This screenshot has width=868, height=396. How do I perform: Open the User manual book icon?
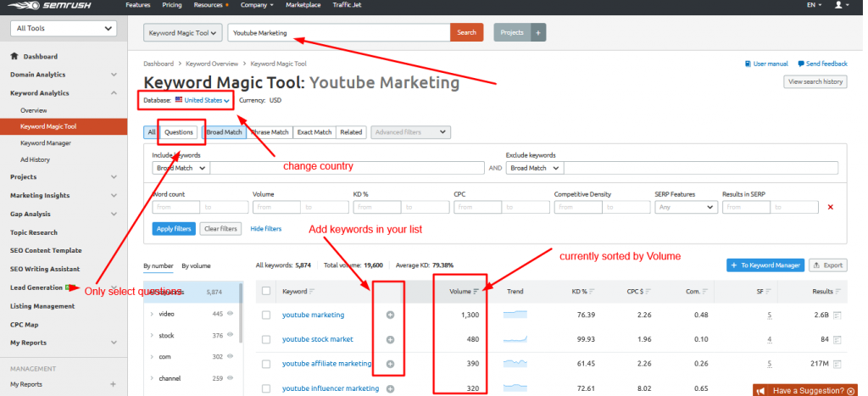(748, 64)
